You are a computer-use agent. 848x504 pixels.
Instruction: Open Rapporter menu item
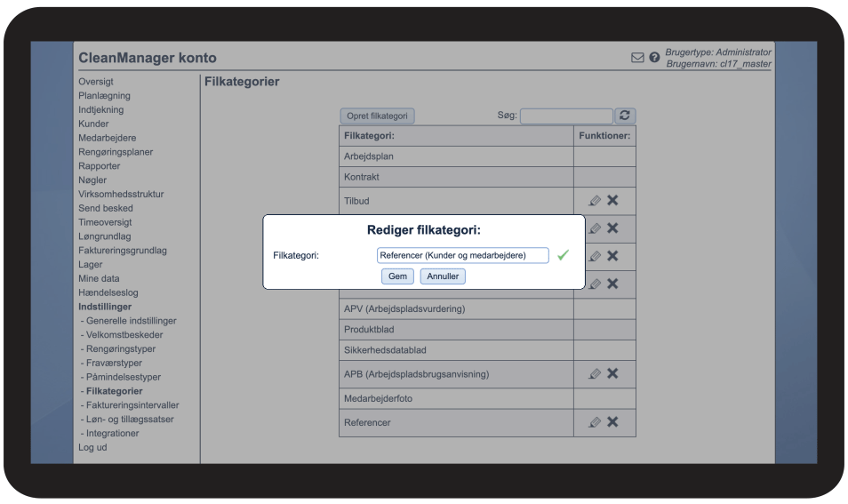pos(99,166)
